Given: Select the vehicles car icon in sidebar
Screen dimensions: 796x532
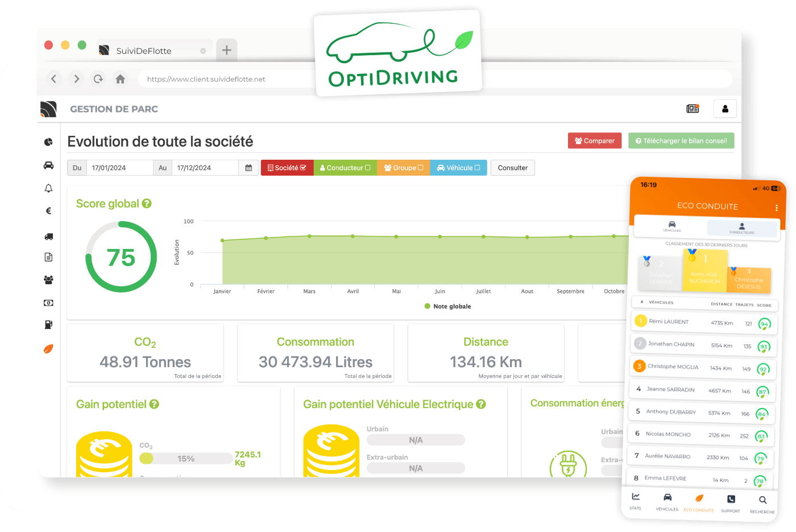Looking at the screenshot, I should pos(48,165).
